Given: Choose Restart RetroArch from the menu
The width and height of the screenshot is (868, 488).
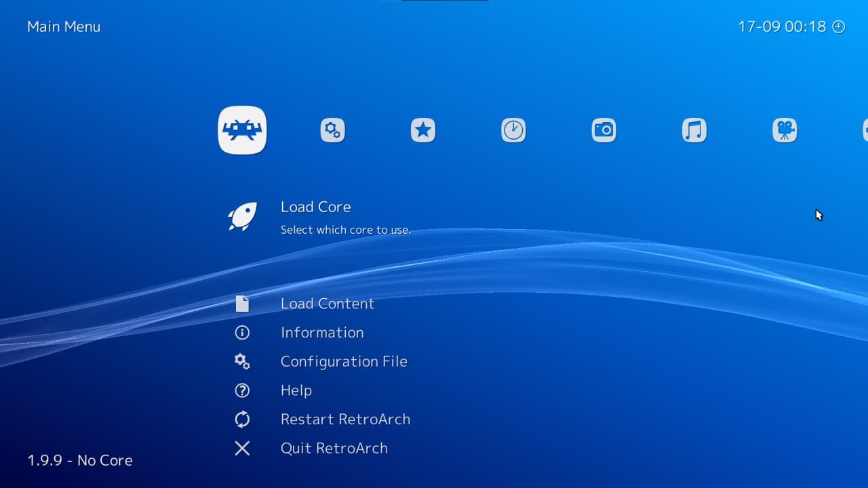Looking at the screenshot, I should 345,420.
